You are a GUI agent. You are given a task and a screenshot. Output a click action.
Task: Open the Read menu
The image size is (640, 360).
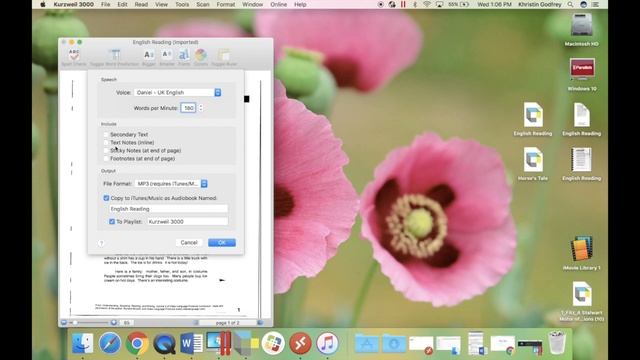[141, 4]
